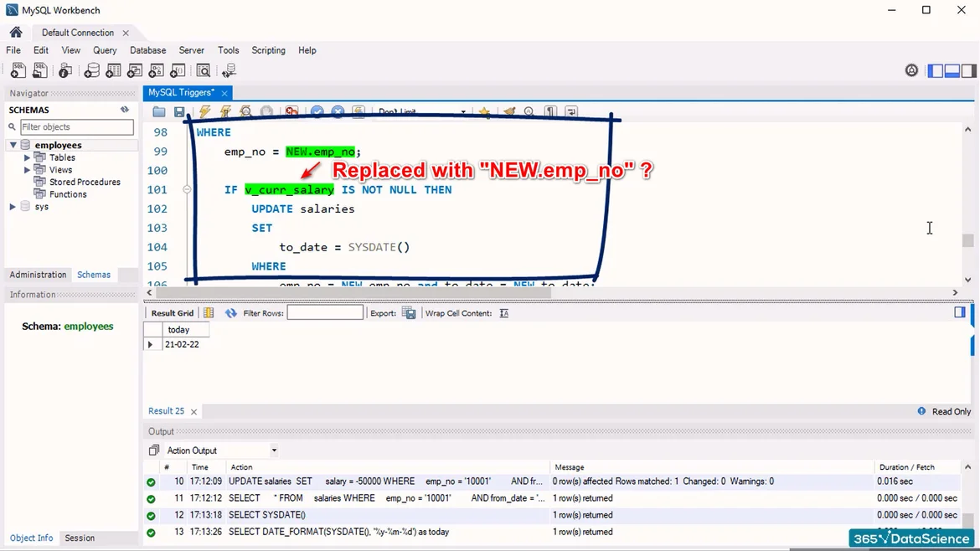Close the Result 25 tab
The height and width of the screenshot is (551, 980).
[x=193, y=412]
